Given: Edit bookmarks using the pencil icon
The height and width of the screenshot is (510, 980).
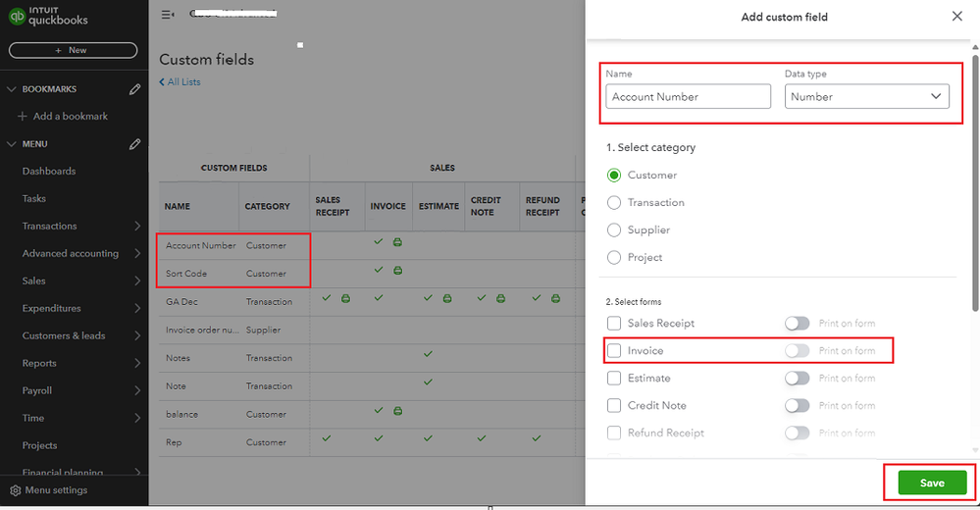Looking at the screenshot, I should (134, 89).
